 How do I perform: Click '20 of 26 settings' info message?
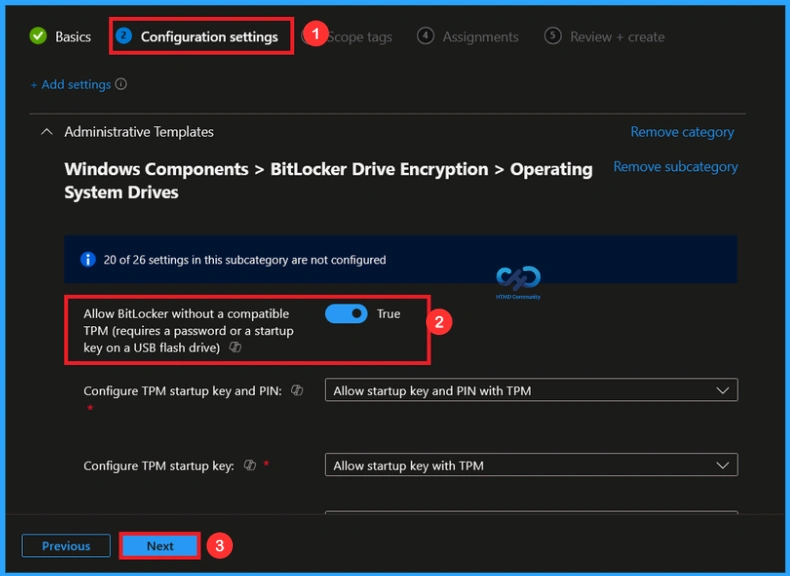pyautogui.click(x=245, y=260)
